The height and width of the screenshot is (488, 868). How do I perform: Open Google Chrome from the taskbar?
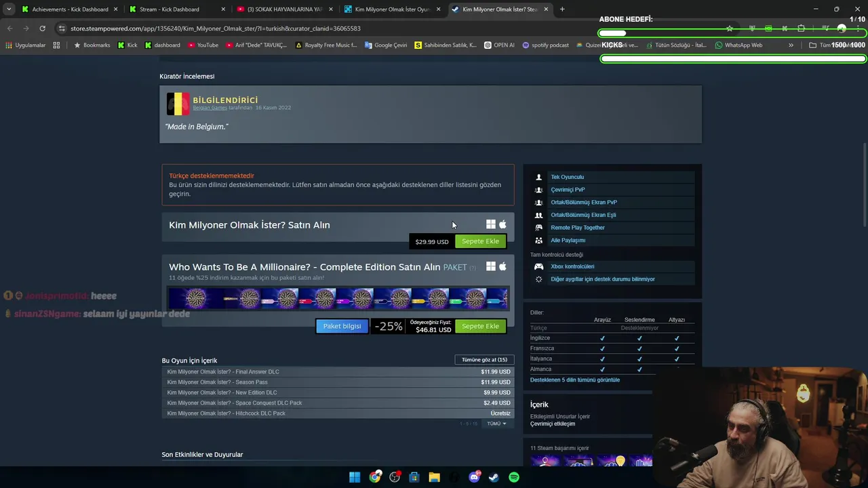tap(375, 477)
